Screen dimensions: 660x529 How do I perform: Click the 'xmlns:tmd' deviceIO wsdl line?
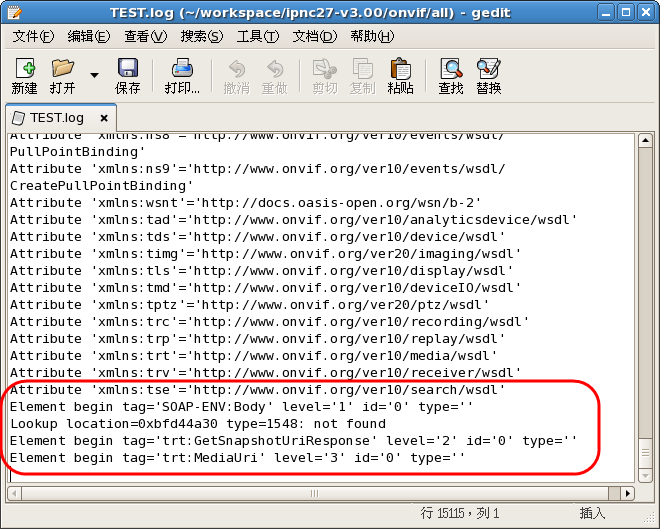265,288
